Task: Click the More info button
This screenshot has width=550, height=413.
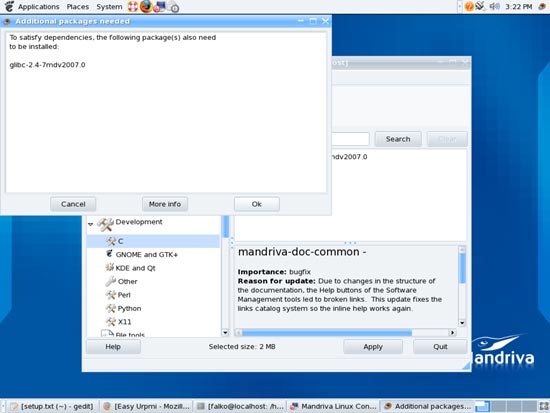Action: pos(165,204)
